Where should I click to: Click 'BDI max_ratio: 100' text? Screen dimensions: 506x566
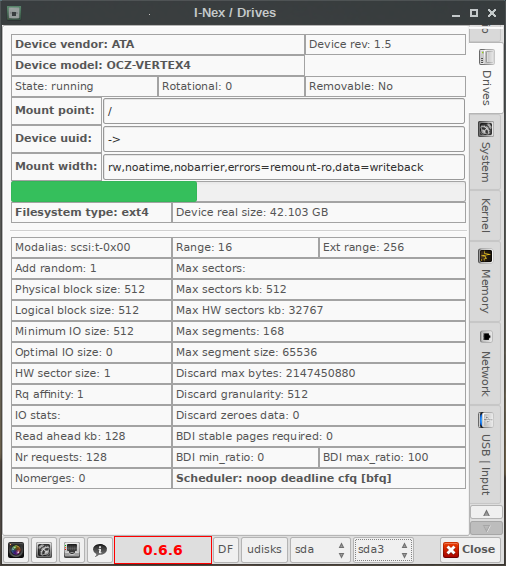click(375, 457)
